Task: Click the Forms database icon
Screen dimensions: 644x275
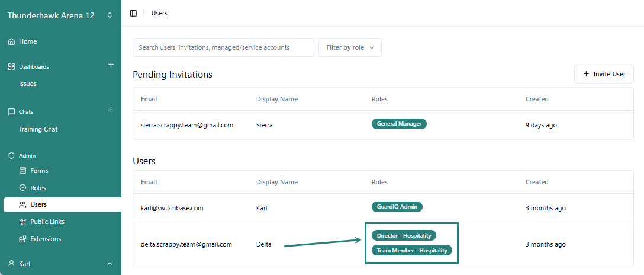Action: (x=22, y=171)
